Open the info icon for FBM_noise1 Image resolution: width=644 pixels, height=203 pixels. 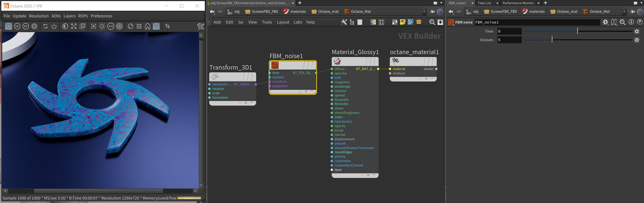[x=631, y=22]
